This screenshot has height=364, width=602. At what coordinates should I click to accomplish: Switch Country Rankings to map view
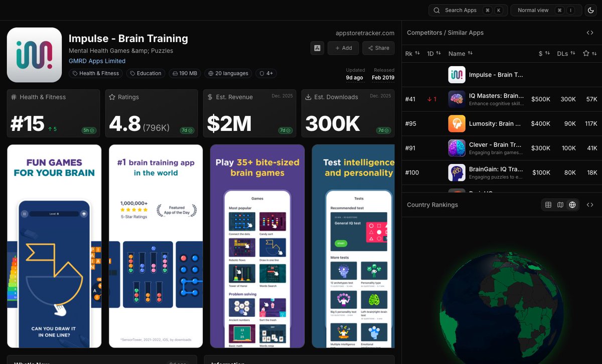pyautogui.click(x=560, y=205)
